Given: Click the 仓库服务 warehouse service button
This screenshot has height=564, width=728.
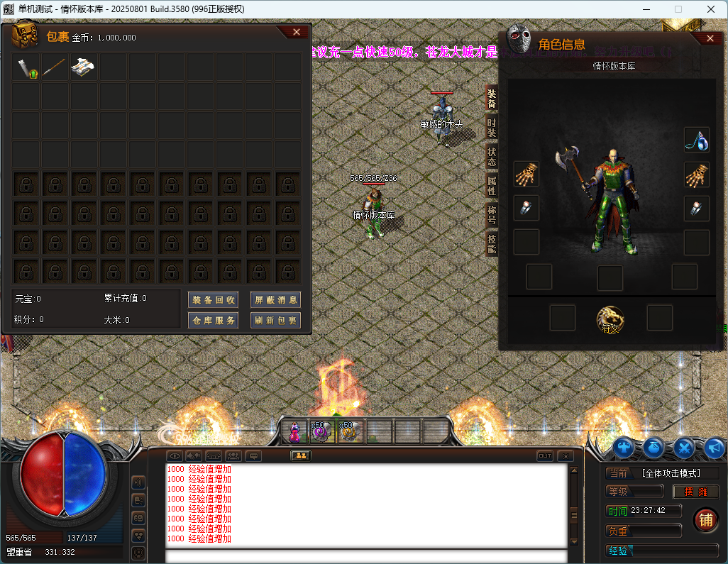Looking at the screenshot, I should (213, 321).
